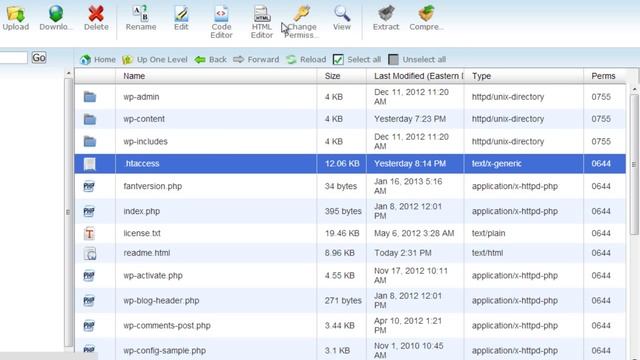This screenshot has height=360, width=640.
Task: Click the Download globe icon
Action: pyautogui.click(x=56, y=14)
